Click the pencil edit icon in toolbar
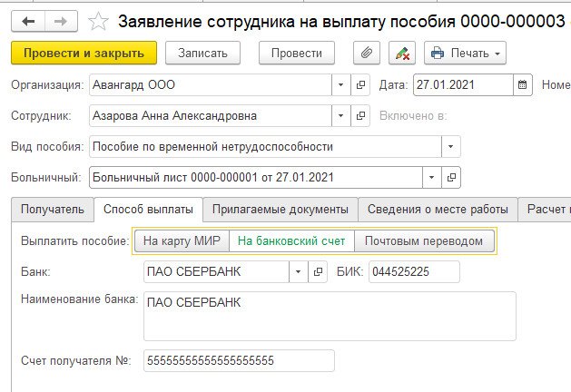571x392 pixels. click(x=401, y=54)
